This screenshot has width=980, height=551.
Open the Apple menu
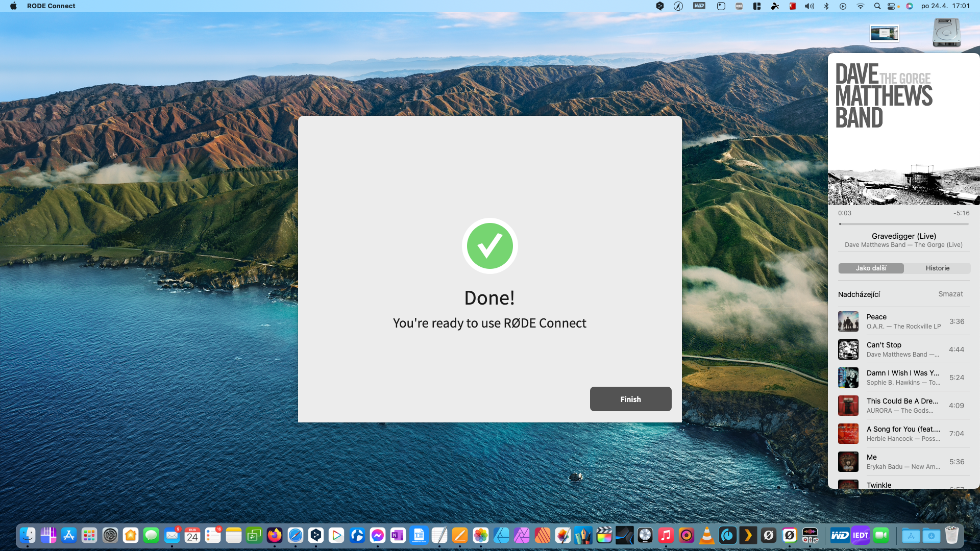tap(13, 6)
